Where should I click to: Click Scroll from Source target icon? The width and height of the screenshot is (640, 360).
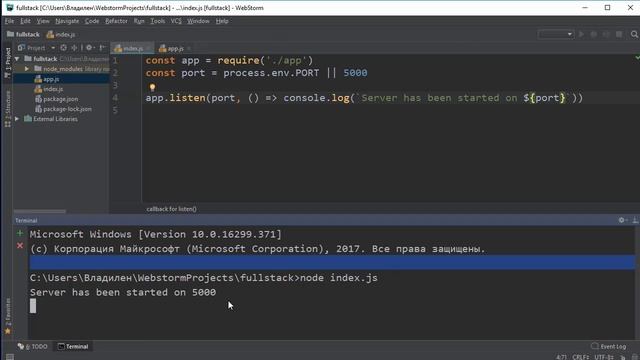click(x=63, y=48)
